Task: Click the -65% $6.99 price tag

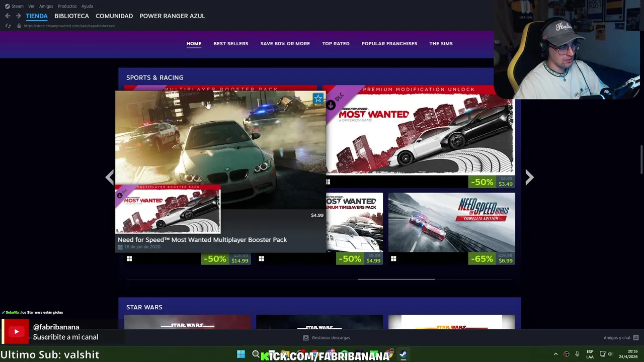Action: tap(492, 259)
